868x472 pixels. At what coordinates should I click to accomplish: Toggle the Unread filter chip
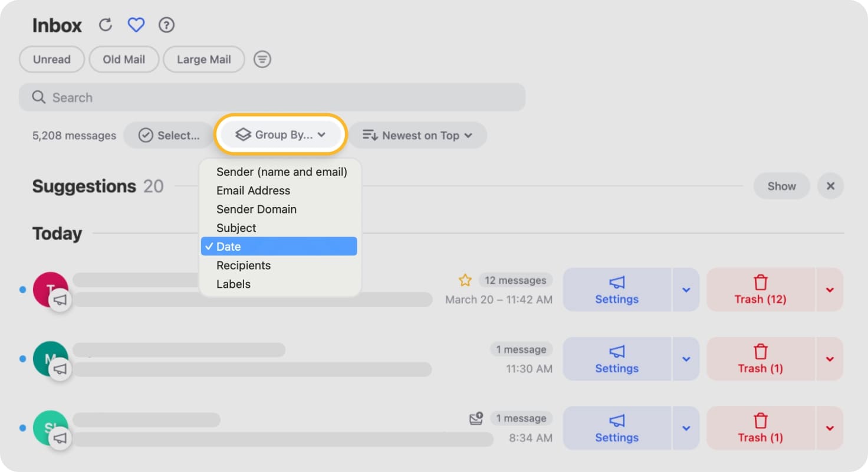(x=52, y=59)
